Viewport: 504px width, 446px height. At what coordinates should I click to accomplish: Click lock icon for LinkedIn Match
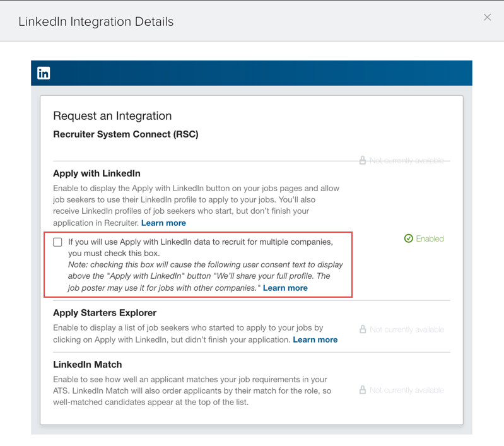[363, 390]
